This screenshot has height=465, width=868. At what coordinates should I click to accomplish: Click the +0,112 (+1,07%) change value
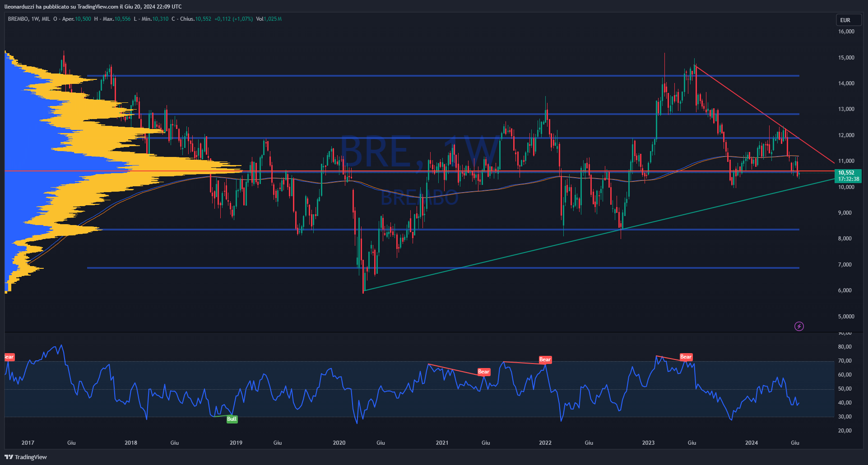point(233,19)
